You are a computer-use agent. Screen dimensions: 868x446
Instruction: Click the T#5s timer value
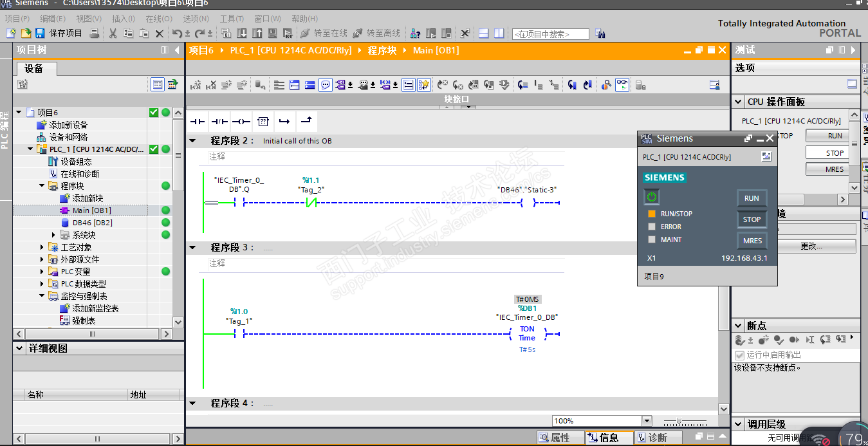[527, 350]
